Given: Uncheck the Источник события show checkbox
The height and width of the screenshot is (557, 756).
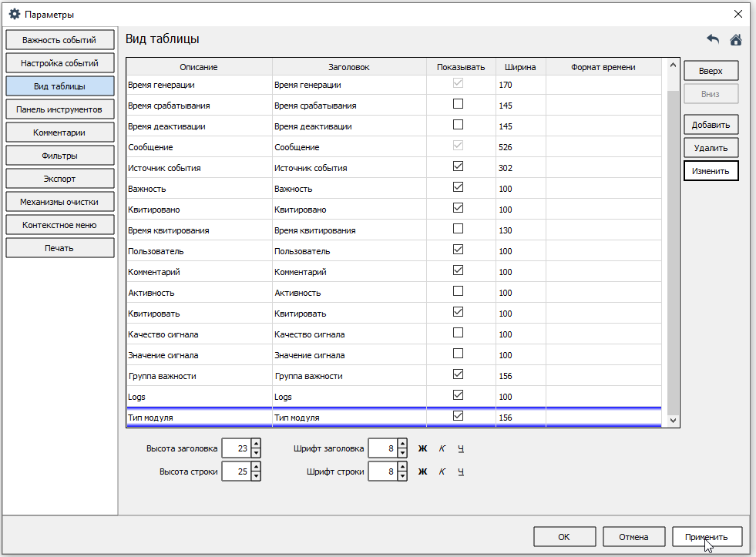Looking at the screenshot, I should 459,166.
